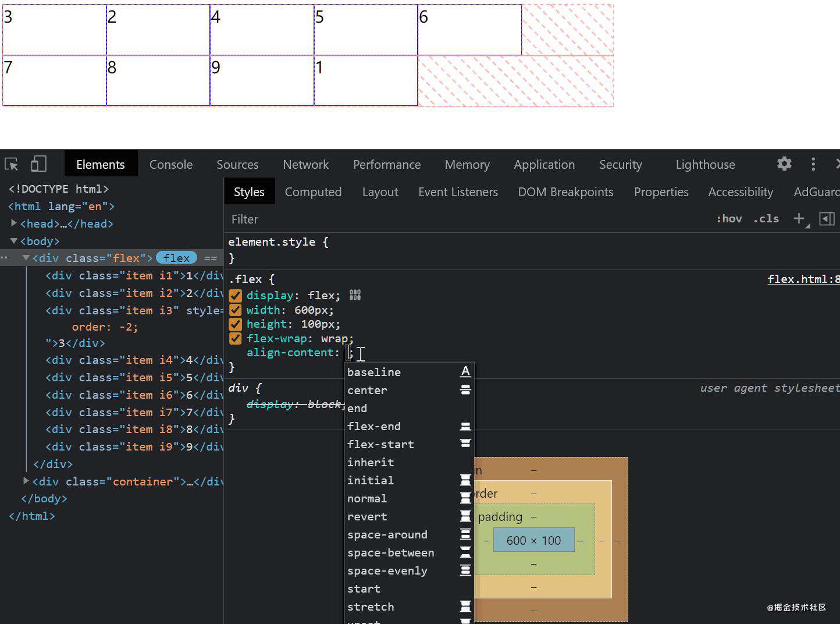The width and height of the screenshot is (840, 624).
Task: Click the Filter styles input field
Action: coord(465,219)
